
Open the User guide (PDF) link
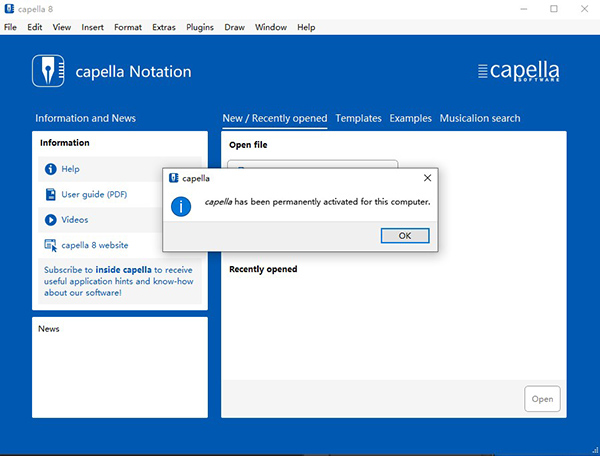point(94,194)
